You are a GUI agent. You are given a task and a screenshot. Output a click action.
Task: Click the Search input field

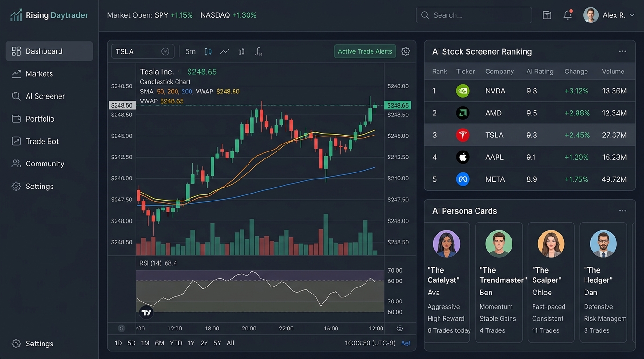[474, 15]
